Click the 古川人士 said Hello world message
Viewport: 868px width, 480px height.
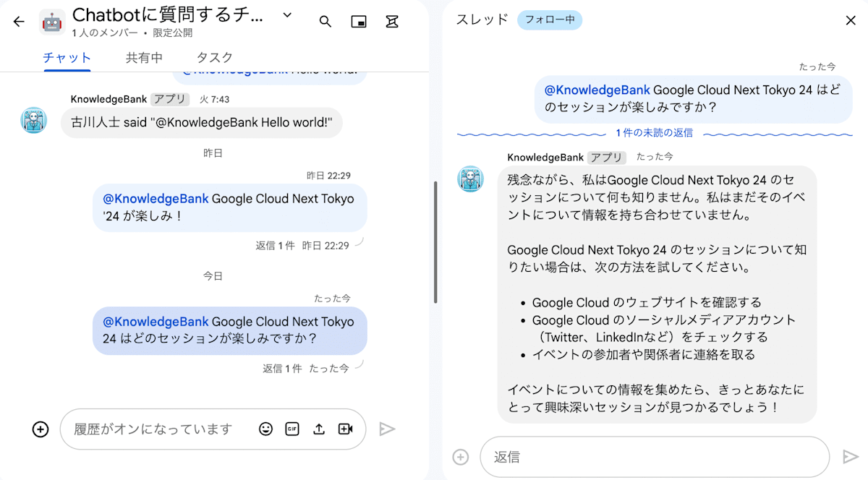tap(202, 123)
